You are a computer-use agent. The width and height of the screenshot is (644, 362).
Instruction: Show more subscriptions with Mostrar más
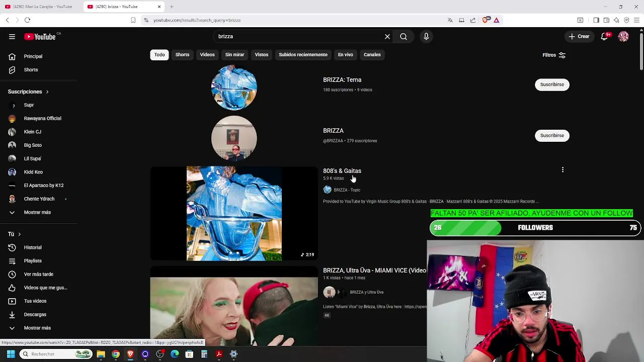(38, 212)
